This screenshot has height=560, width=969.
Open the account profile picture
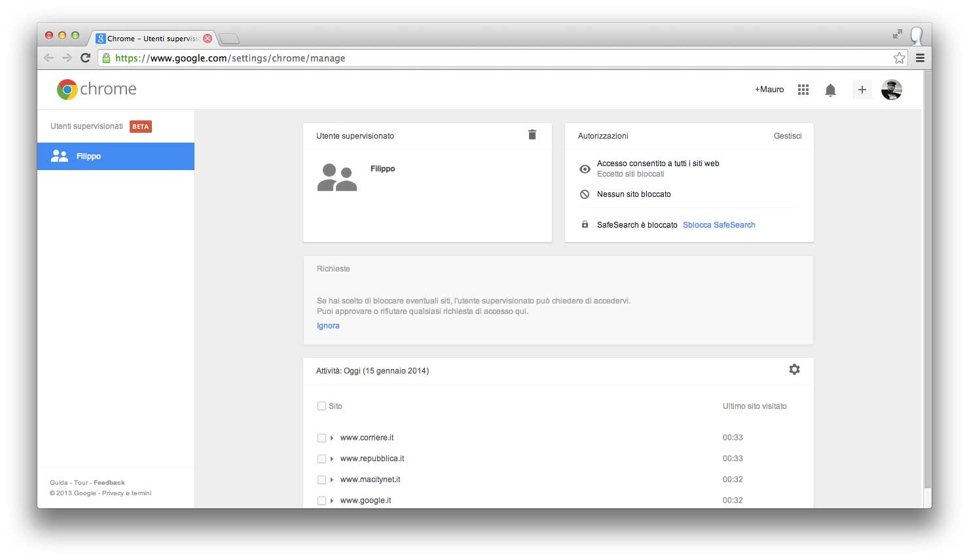891,90
